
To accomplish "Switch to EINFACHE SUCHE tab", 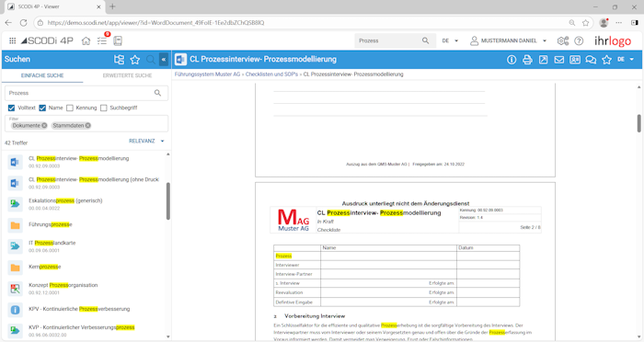I will coord(42,75).
